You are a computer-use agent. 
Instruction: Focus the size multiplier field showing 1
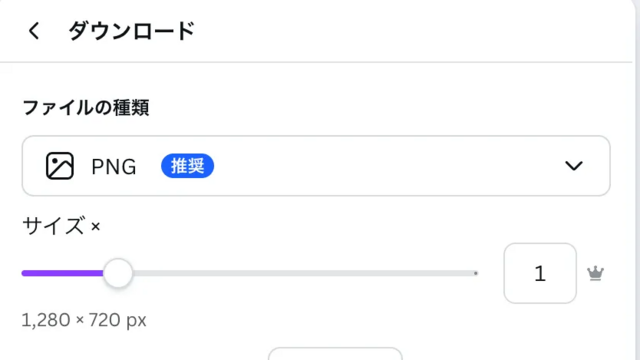[x=540, y=273]
